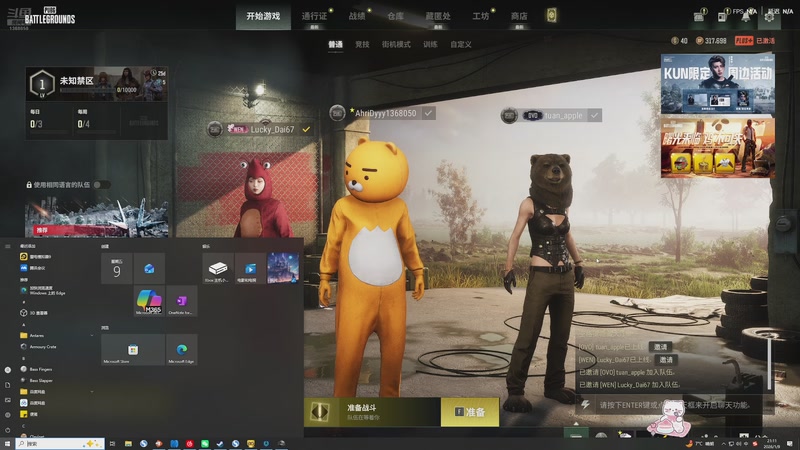Select the 普通 mode sub-tab

pos(335,44)
